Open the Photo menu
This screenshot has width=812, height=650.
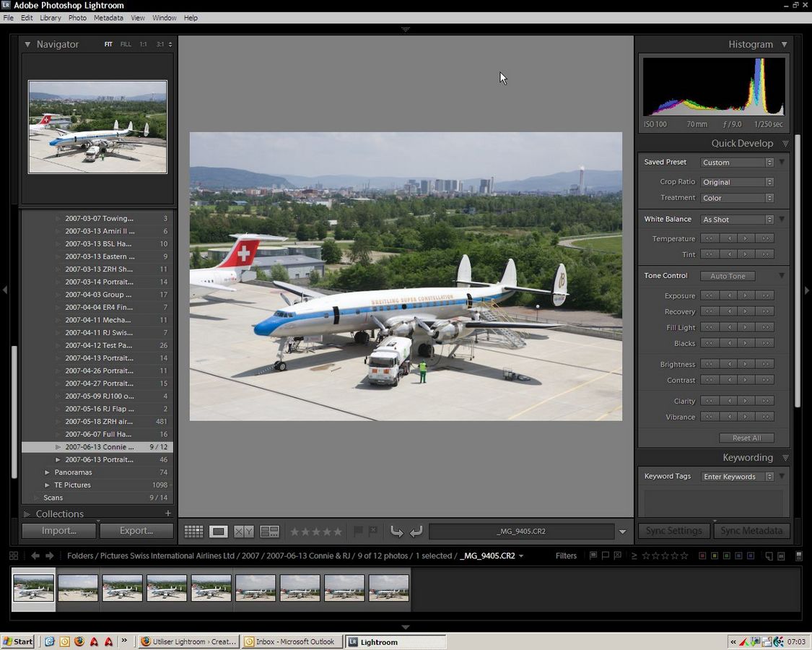(x=78, y=17)
